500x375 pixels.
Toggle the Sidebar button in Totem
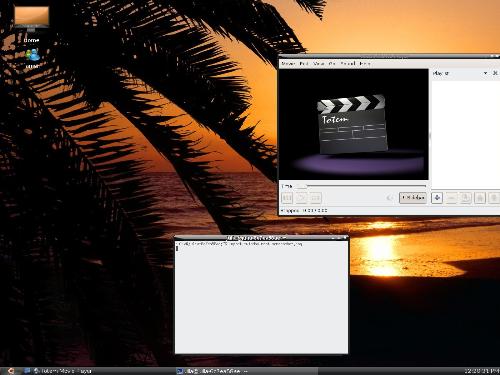click(x=413, y=198)
